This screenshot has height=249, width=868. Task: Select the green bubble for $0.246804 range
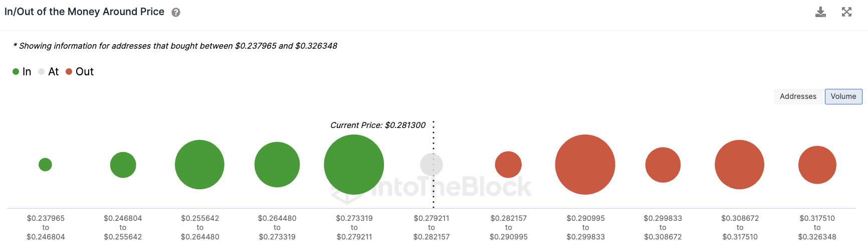[x=123, y=165]
